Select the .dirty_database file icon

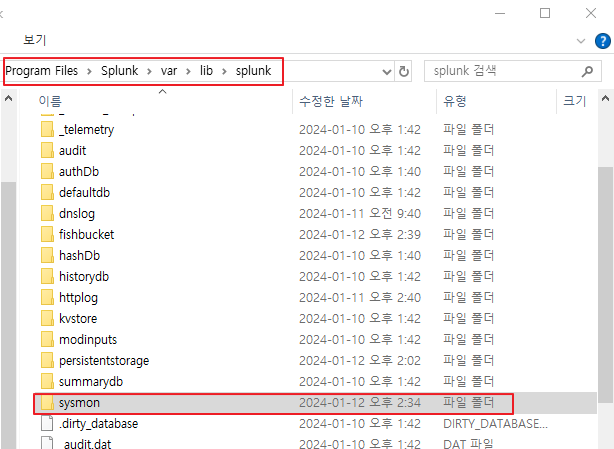(x=47, y=424)
